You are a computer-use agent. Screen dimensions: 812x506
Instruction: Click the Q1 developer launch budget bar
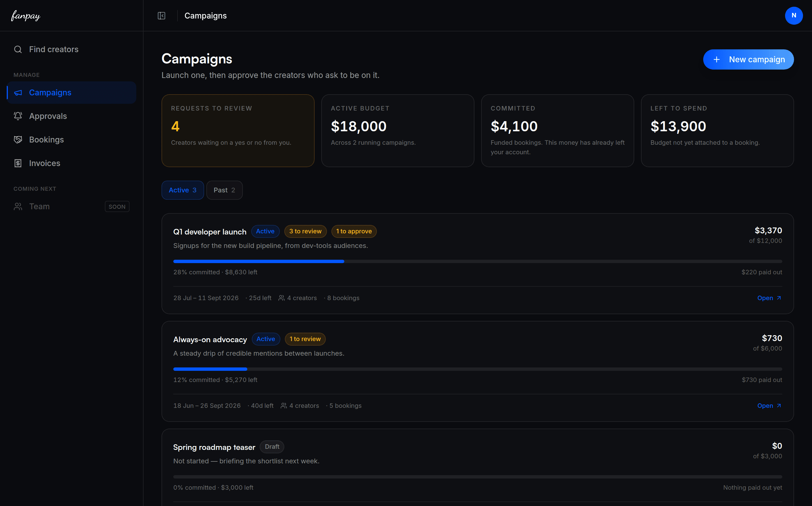(477, 261)
